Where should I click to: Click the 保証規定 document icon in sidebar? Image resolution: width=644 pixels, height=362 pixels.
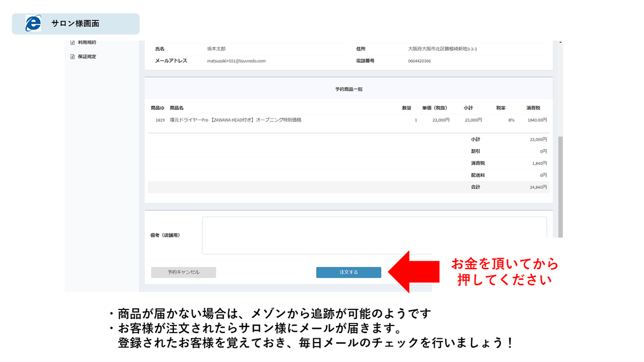72,57
